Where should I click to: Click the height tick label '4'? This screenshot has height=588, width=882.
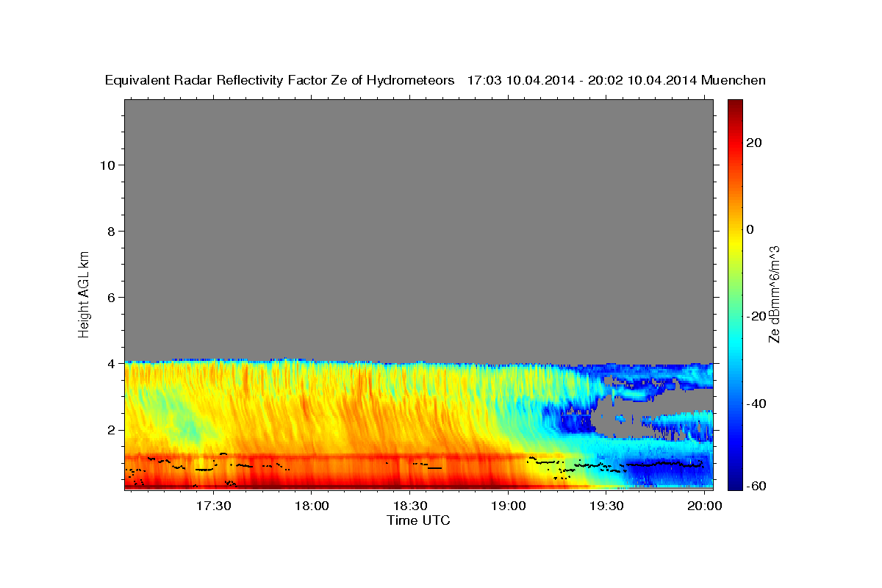click(110, 363)
